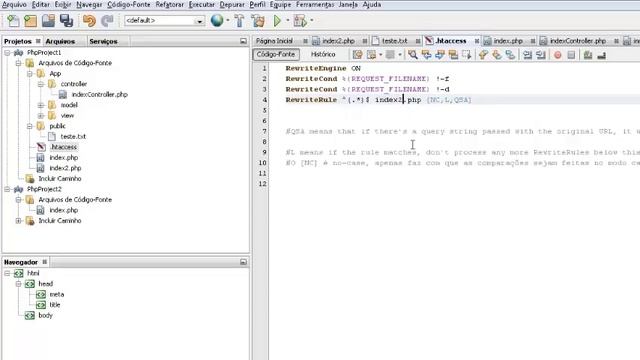Viewport: 640px width, 360px height.
Task: Toggle Bookmark icon in editor toolbar
Action: tap(510, 55)
